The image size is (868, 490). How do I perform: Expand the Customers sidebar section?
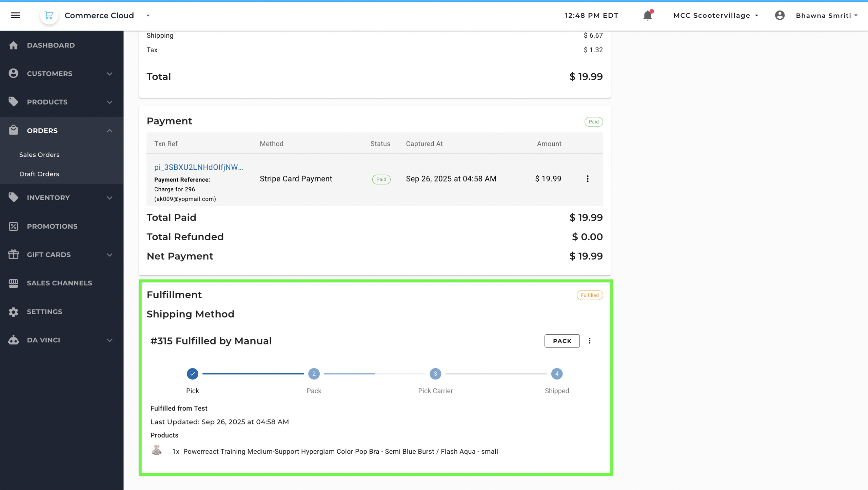[x=109, y=74]
